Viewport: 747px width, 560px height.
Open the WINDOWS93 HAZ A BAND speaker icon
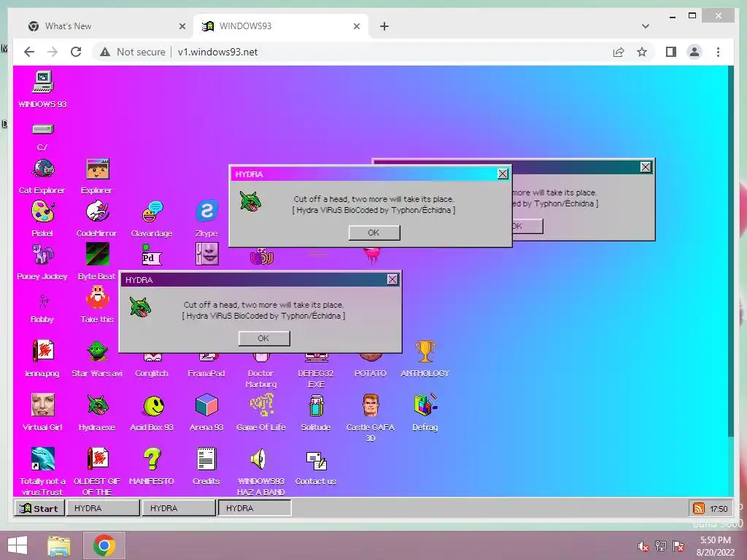click(258, 459)
